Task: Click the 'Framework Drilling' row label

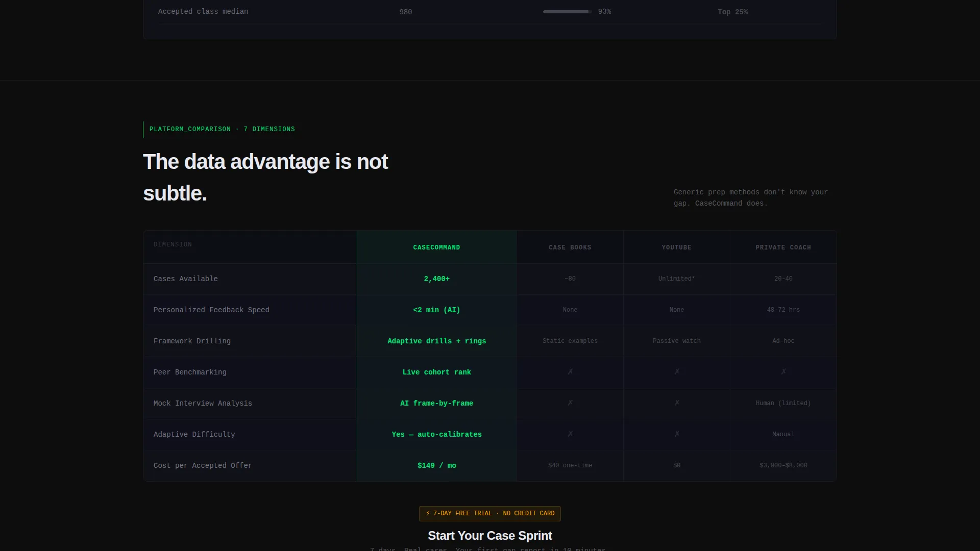Action: pos(192,341)
